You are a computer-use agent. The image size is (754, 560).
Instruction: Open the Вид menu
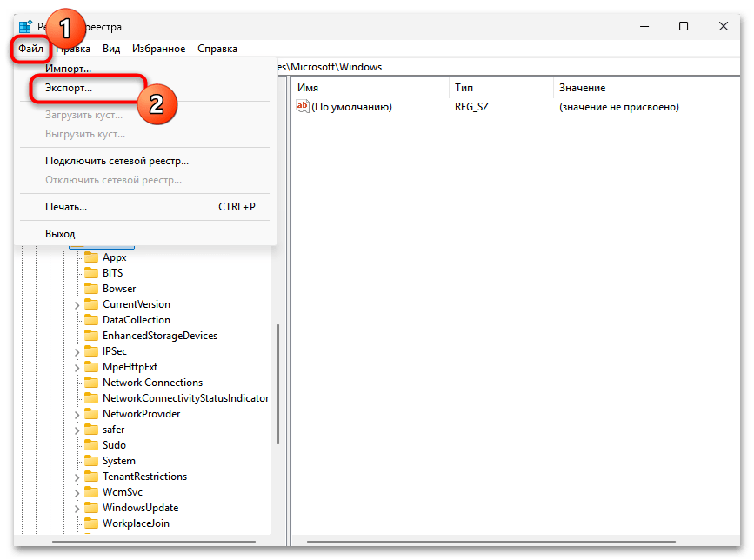pos(111,49)
